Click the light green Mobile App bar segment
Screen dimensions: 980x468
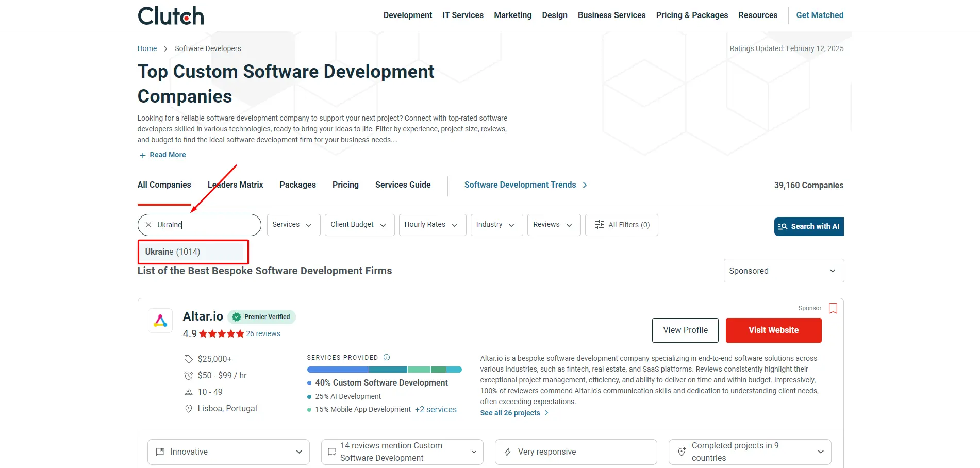pyautogui.click(x=419, y=370)
